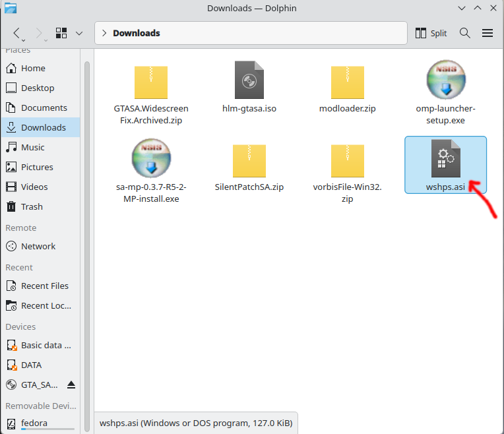The image size is (504, 434).
Task: Minimize the Dolphin window
Action: [462, 8]
